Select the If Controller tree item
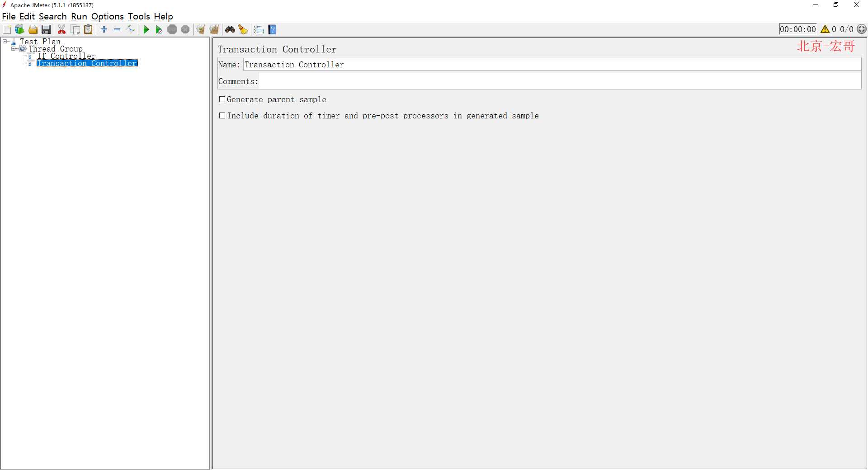The height and width of the screenshot is (470, 868). [x=66, y=56]
